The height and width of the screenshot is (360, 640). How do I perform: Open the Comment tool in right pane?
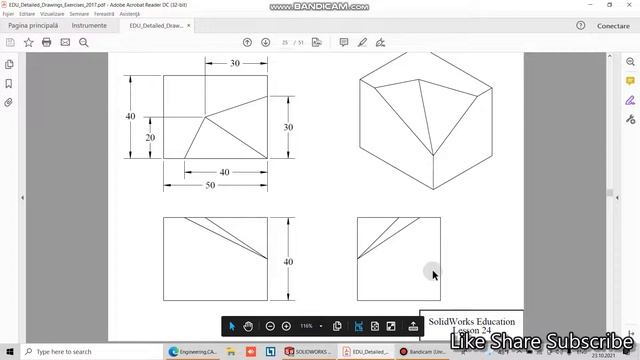[631, 81]
